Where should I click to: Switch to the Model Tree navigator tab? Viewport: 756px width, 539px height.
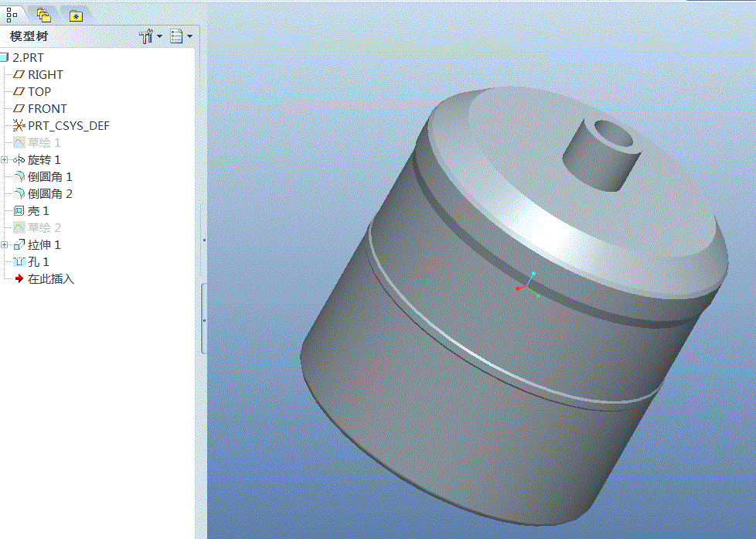click(x=12, y=15)
